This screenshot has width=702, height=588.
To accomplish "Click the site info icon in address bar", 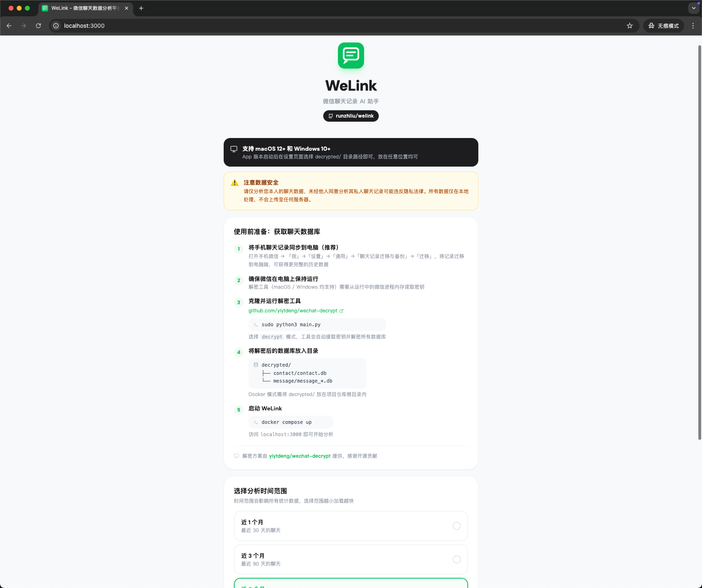I will pos(56,26).
